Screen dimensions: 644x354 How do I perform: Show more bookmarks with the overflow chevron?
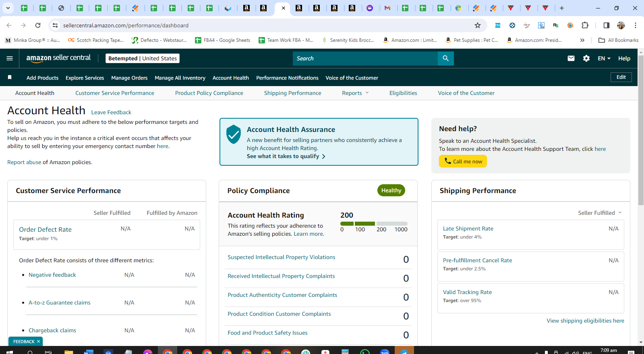[582, 40]
